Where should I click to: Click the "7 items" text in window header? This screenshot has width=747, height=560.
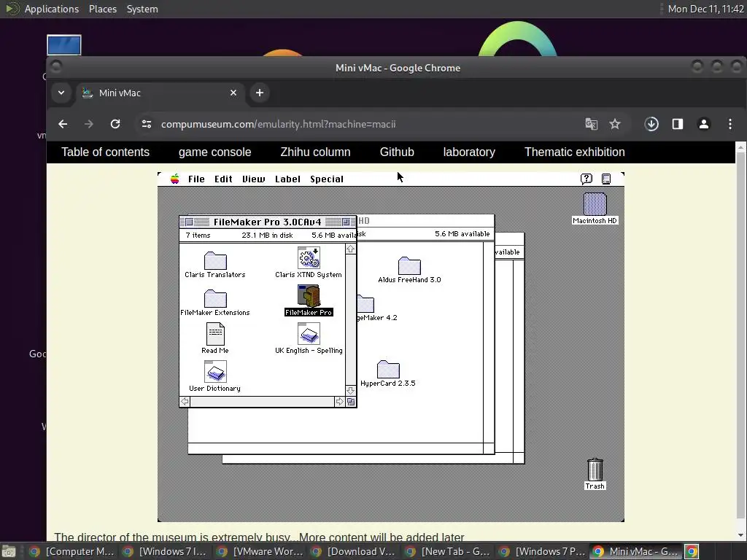coord(198,236)
